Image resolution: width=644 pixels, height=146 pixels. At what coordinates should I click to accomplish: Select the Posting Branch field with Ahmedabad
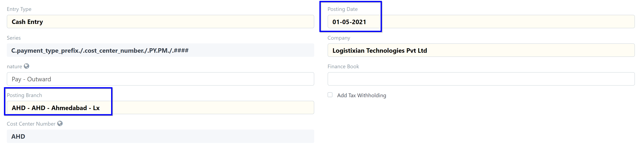click(160, 108)
